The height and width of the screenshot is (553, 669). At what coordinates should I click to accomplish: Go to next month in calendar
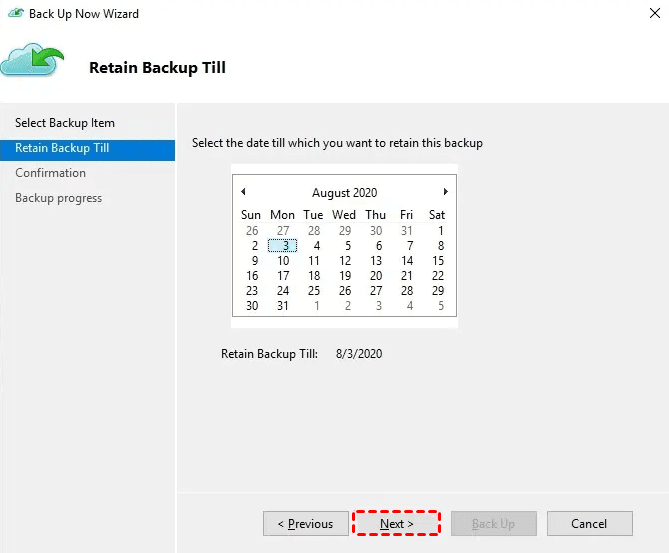coord(445,192)
